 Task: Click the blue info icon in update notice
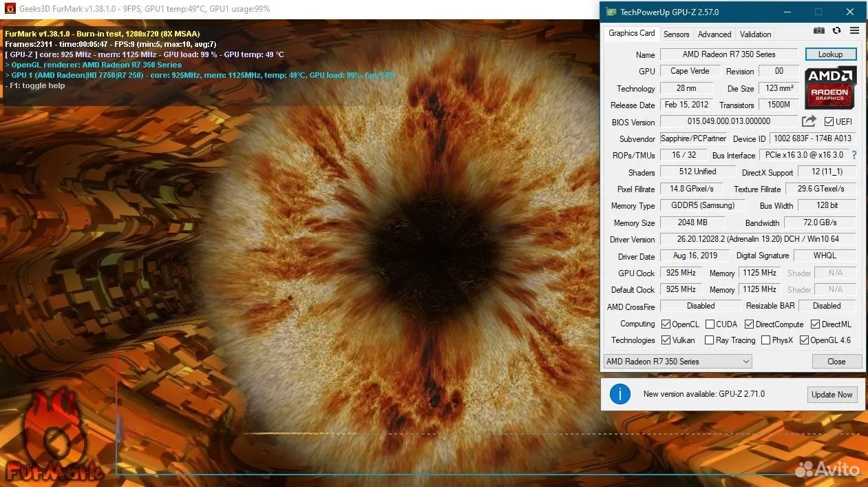tap(620, 394)
